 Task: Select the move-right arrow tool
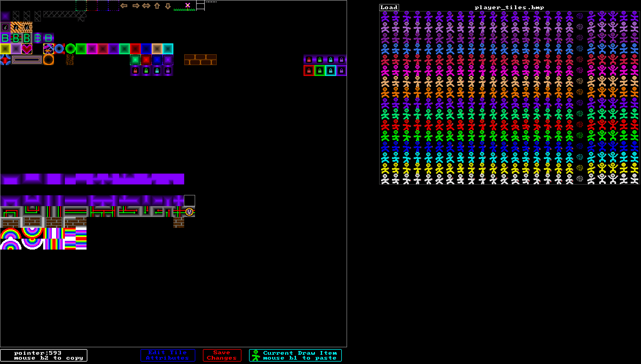coord(136,6)
